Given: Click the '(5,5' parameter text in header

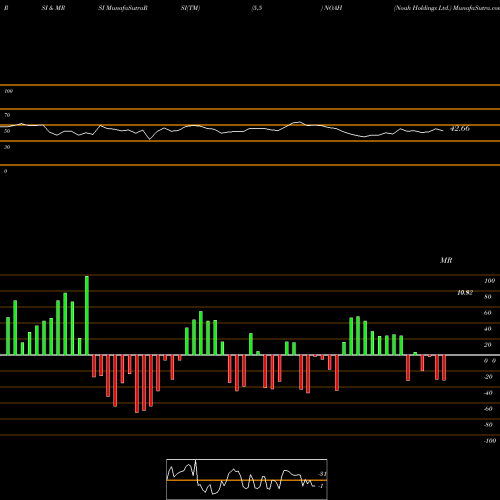Looking at the screenshot, I should click(257, 8).
